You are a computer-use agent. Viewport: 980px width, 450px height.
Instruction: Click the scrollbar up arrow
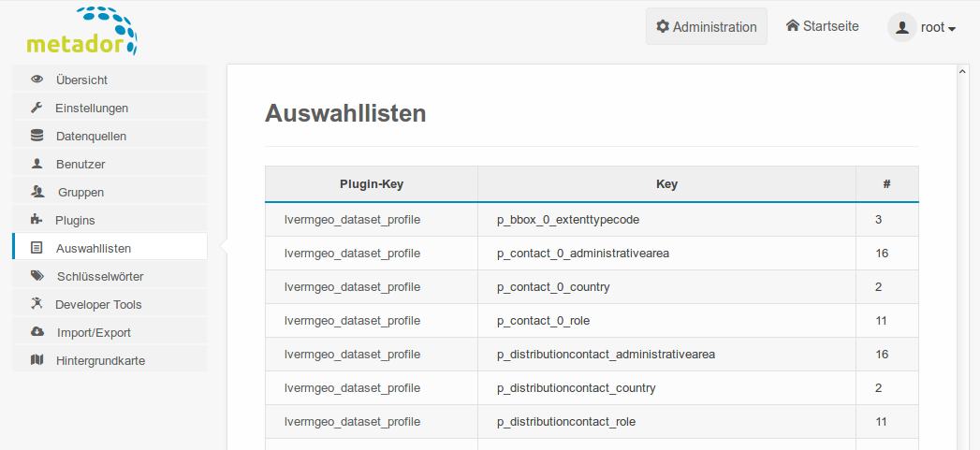click(x=962, y=72)
